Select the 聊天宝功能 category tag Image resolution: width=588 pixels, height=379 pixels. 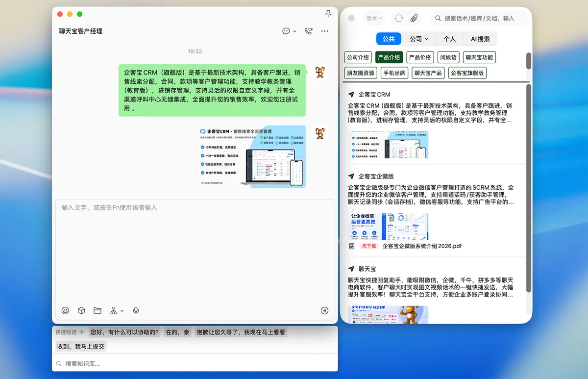479,57
